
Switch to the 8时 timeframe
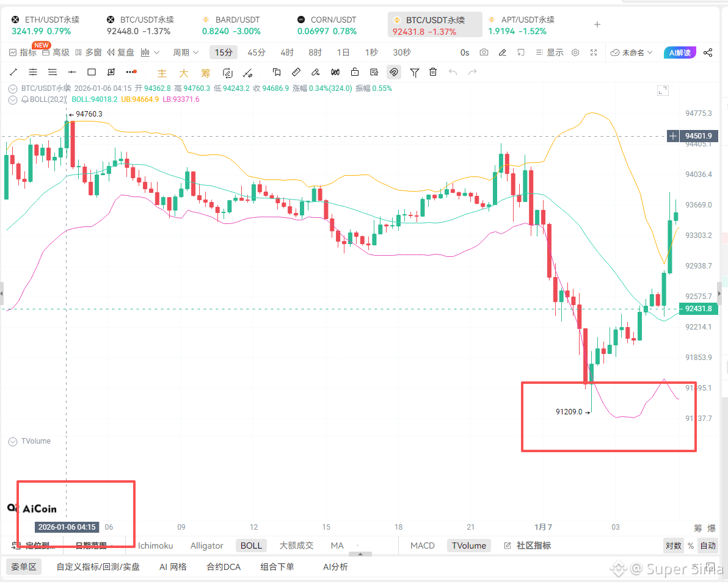pyautogui.click(x=315, y=52)
